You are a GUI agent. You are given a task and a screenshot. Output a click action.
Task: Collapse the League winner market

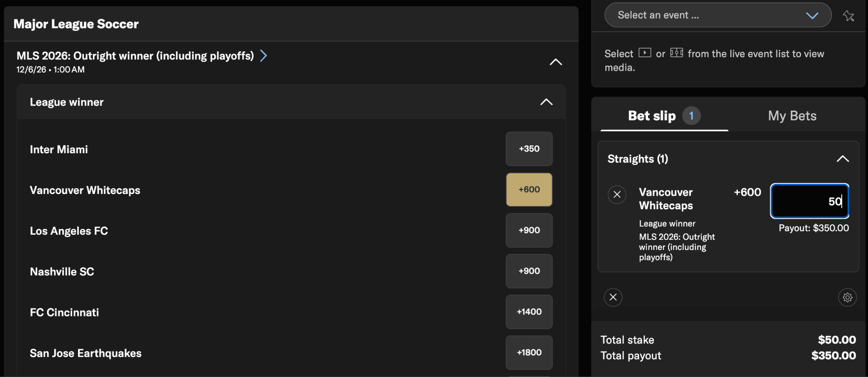tap(546, 102)
